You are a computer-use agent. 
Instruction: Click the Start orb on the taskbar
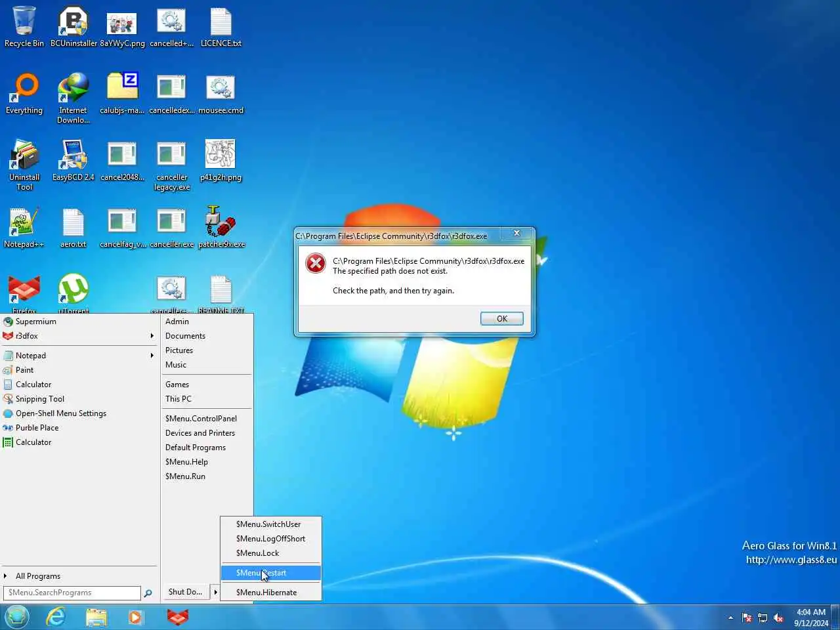17,617
